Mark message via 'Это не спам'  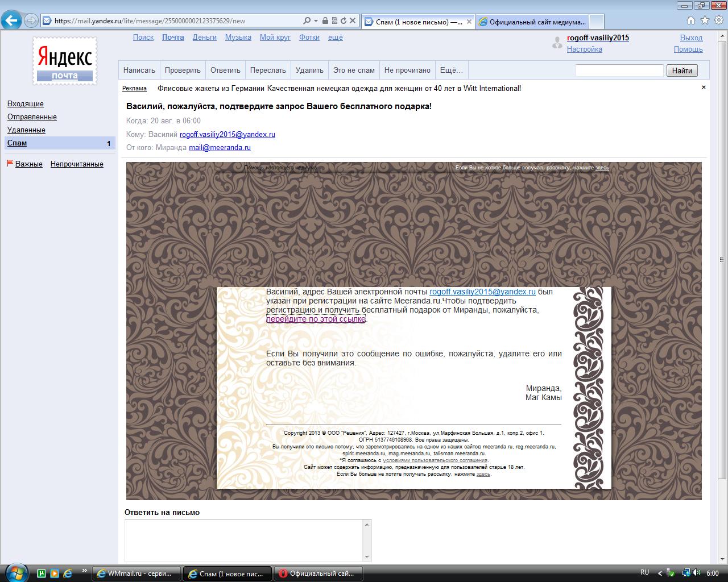pyautogui.click(x=354, y=70)
